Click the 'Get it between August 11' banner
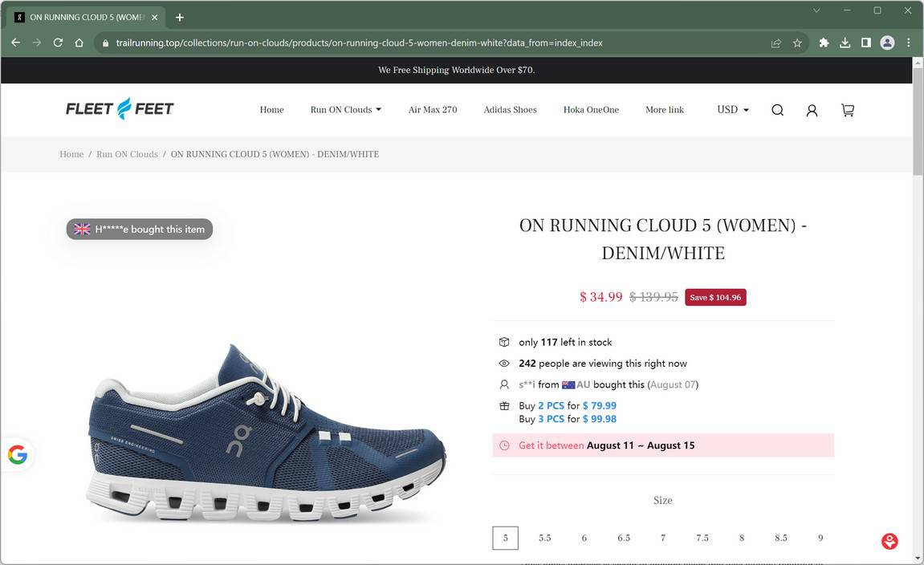 pos(663,445)
